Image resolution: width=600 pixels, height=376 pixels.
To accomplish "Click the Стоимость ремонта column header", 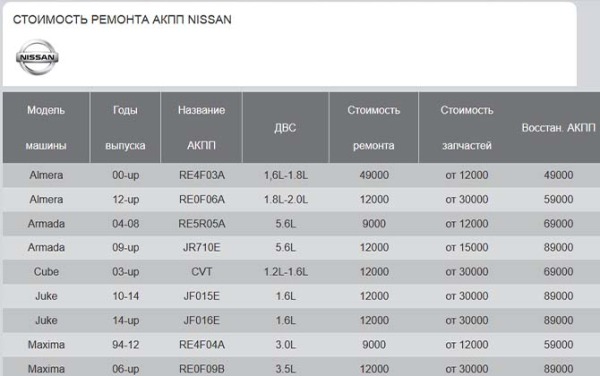I will tap(373, 127).
